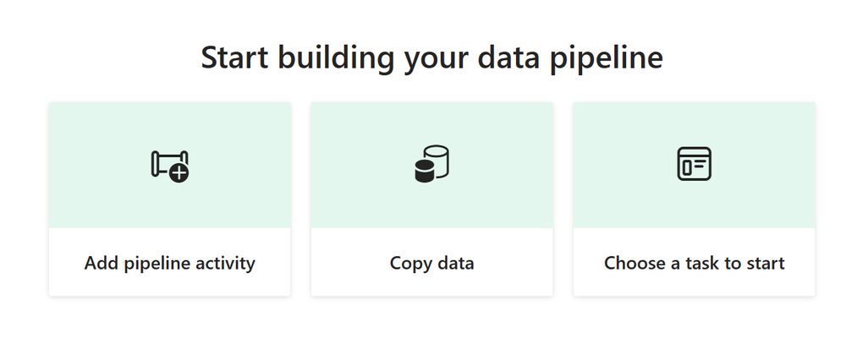Click the stacked database cylinders icon
868x338 pixels.
[431, 164]
